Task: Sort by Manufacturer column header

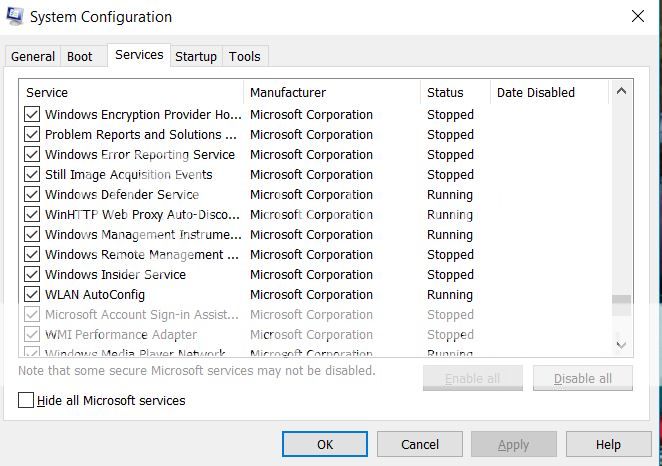Action: point(332,92)
